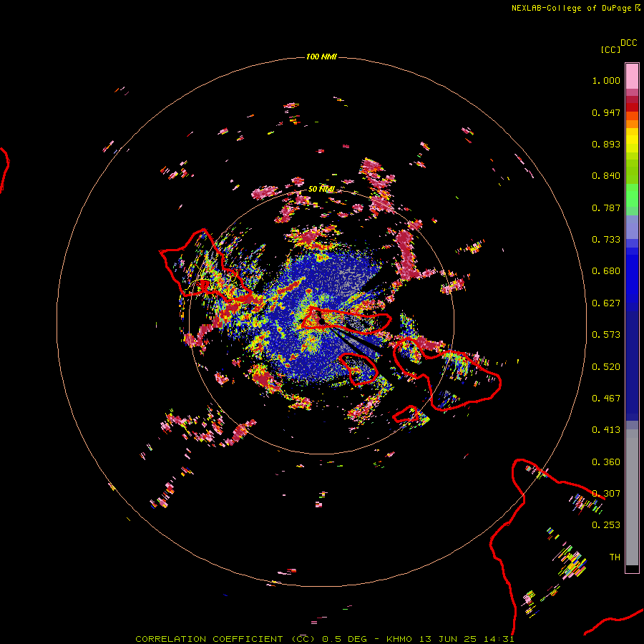Click the KHMO station identifier in caption
Screen dimensions: 644x644
click(399, 639)
